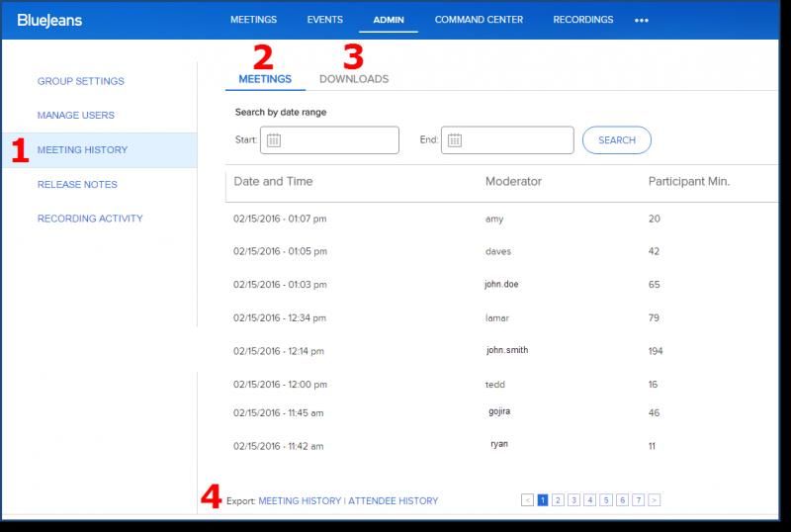Open the EVENTS top navigation item
This screenshot has height=532, width=791.
[x=325, y=20]
